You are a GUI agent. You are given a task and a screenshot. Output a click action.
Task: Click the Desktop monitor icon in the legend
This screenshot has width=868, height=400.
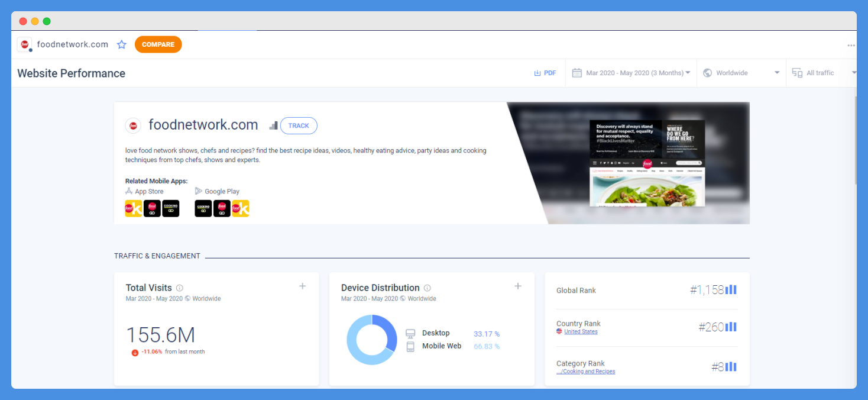410,334
